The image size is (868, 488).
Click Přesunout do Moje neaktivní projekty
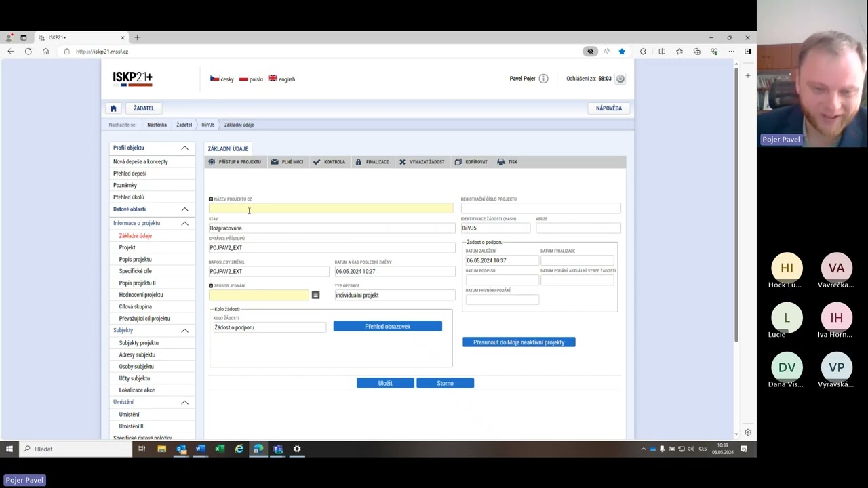click(519, 342)
